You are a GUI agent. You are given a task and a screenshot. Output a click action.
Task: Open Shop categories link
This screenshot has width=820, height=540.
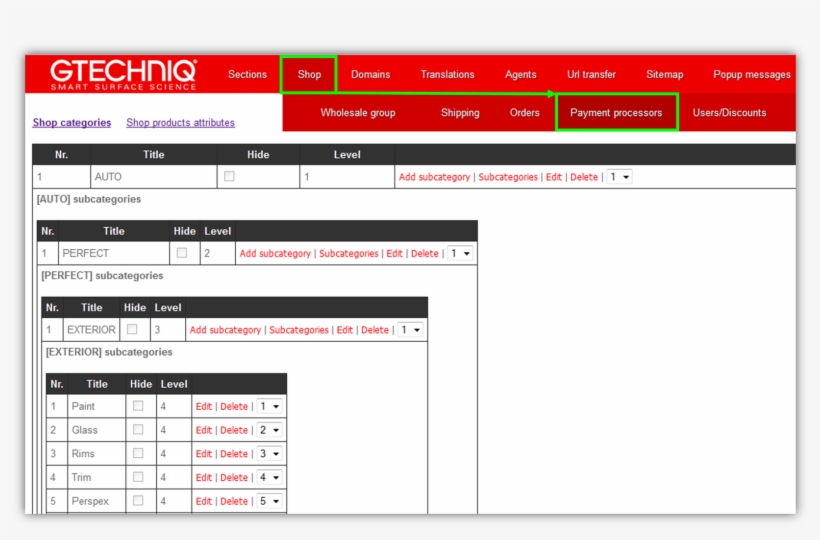coord(72,122)
